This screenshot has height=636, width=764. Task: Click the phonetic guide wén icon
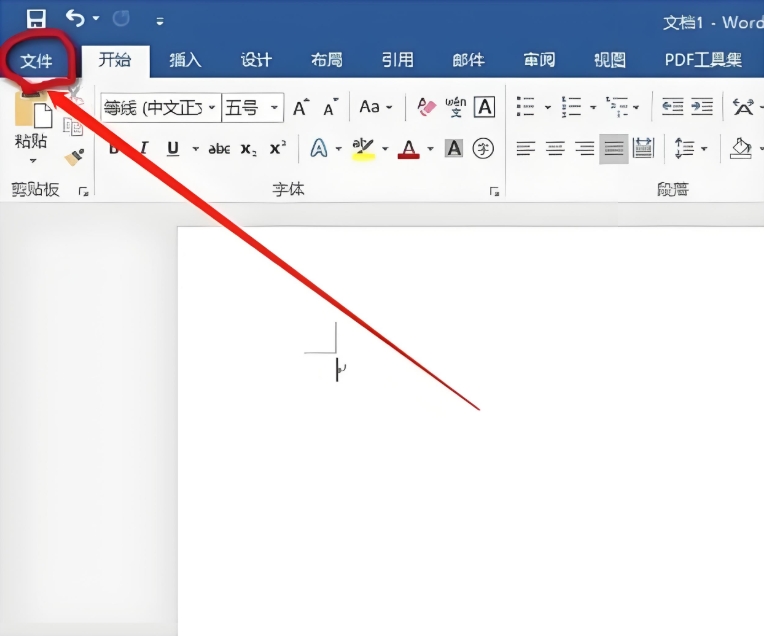tap(456, 107)
